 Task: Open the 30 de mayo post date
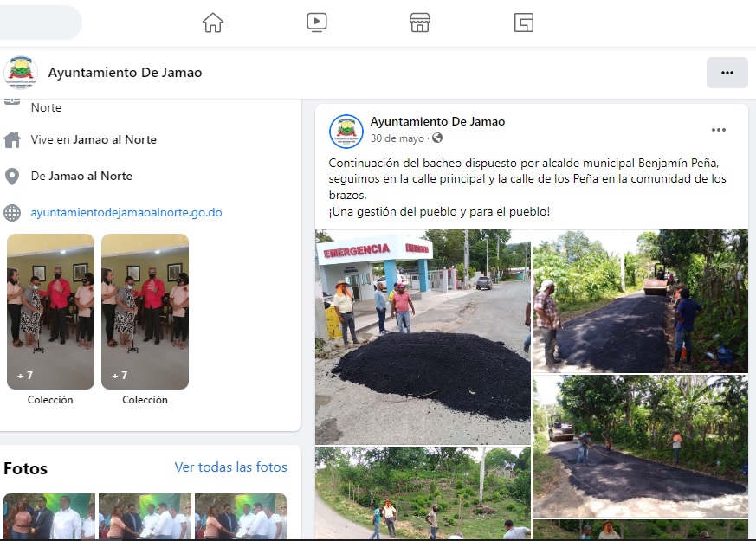click(x=397, y=138)
